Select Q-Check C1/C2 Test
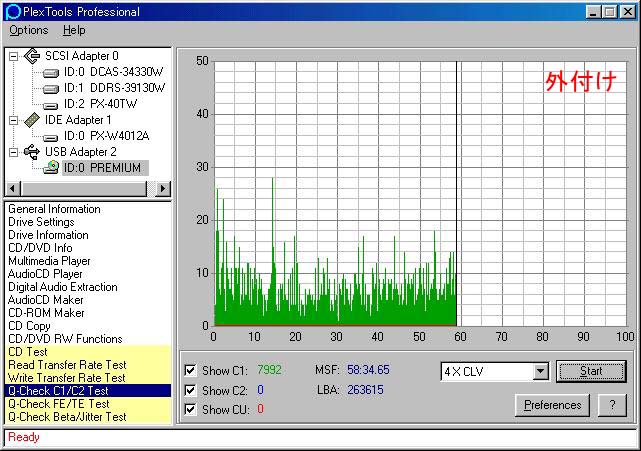Screen dimensions: 641x451 (88, 391)
